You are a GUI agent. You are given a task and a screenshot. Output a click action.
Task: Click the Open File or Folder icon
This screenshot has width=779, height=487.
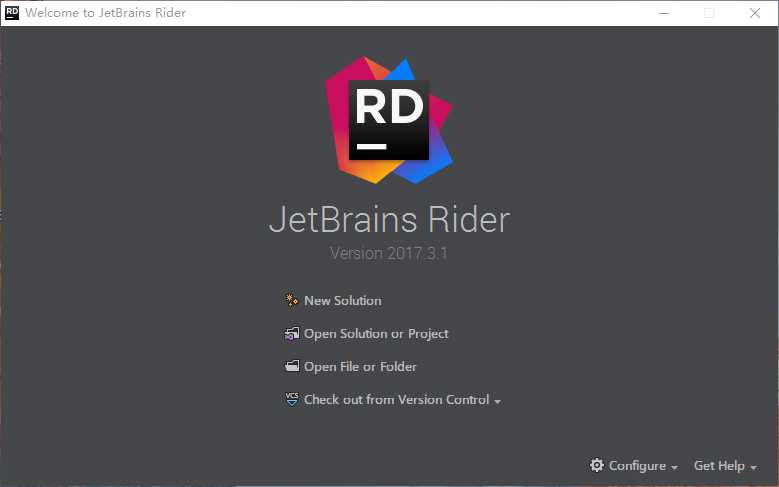coord(292,366)
